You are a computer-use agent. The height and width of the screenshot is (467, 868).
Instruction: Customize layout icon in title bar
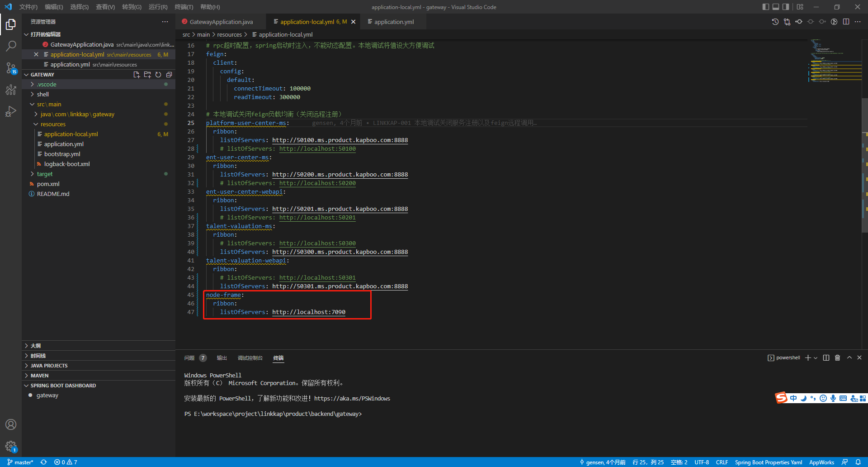click(800, 7)
